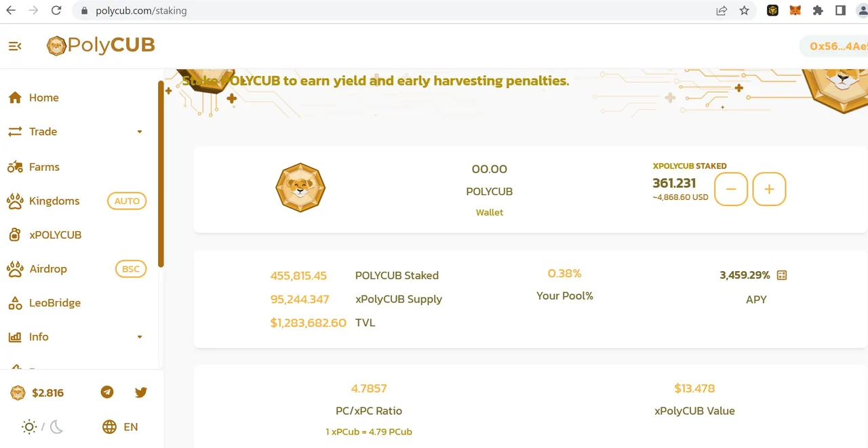
Task: Open the APY calculator icon
Action: click(x=782, y=275)
